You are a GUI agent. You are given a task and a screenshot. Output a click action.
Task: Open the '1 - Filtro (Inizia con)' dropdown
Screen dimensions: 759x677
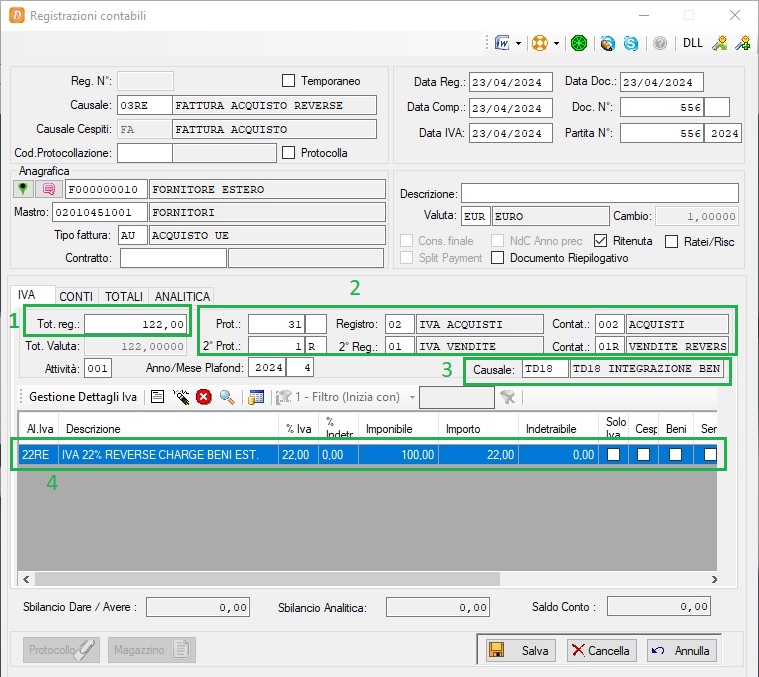click(x=412, y=397)
